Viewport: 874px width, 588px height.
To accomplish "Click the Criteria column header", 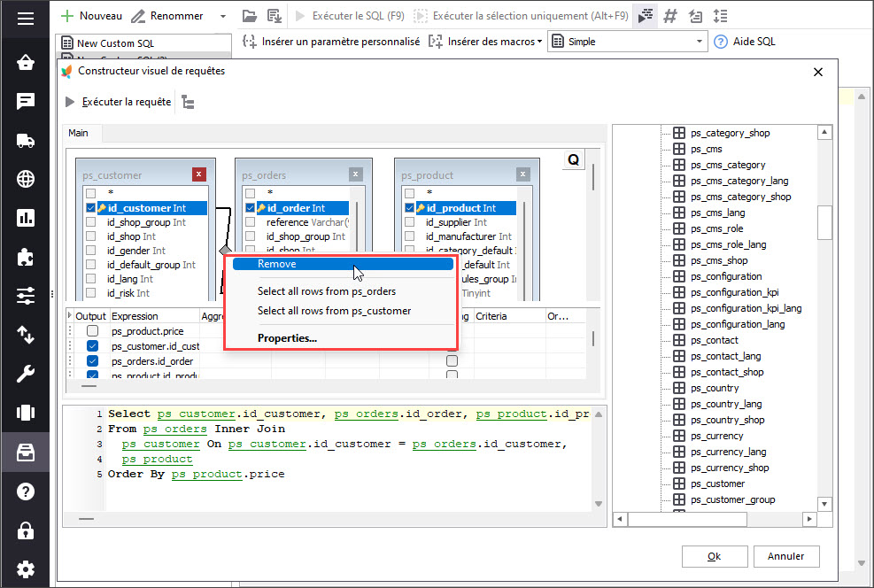I will point(509,316).
